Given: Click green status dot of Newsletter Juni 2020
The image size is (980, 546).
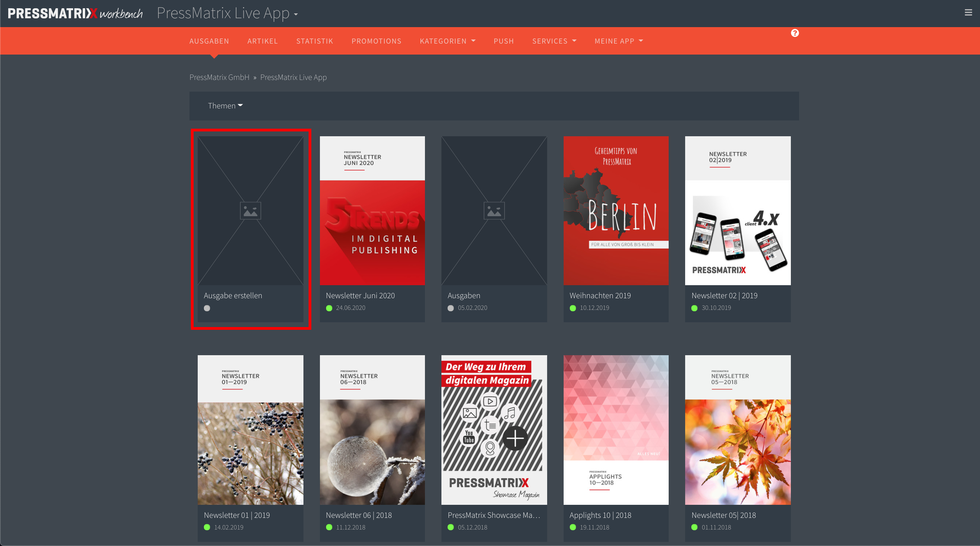Looking at the screenshot, I should click(x=329, y=308).
